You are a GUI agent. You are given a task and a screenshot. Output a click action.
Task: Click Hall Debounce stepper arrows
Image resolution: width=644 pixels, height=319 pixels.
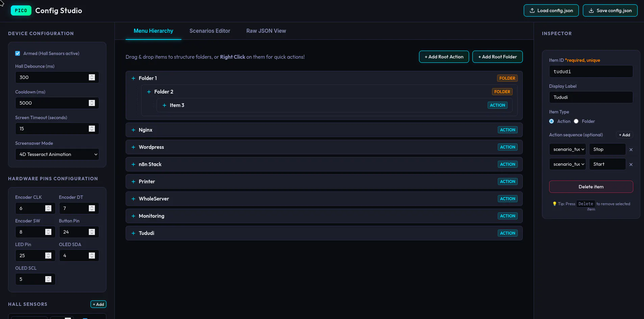tap(92, 77)
